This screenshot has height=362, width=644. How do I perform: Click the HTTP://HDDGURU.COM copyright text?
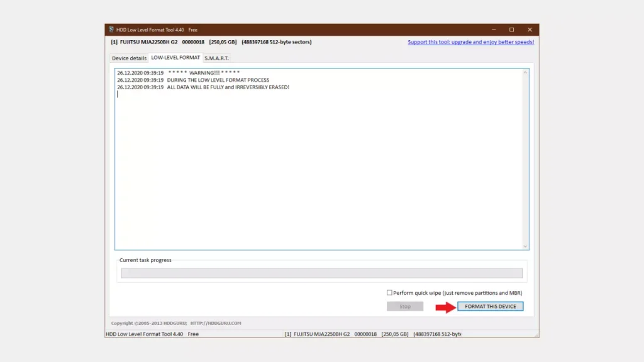pyautogui.click(x=216, y=323)
